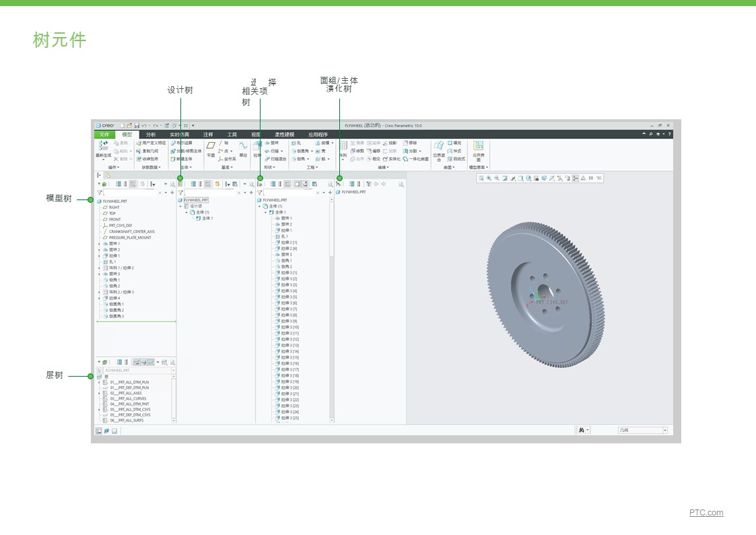Click the Refit icon in graphics toolbar
The image size is (756, 535).
click(481, 179)
